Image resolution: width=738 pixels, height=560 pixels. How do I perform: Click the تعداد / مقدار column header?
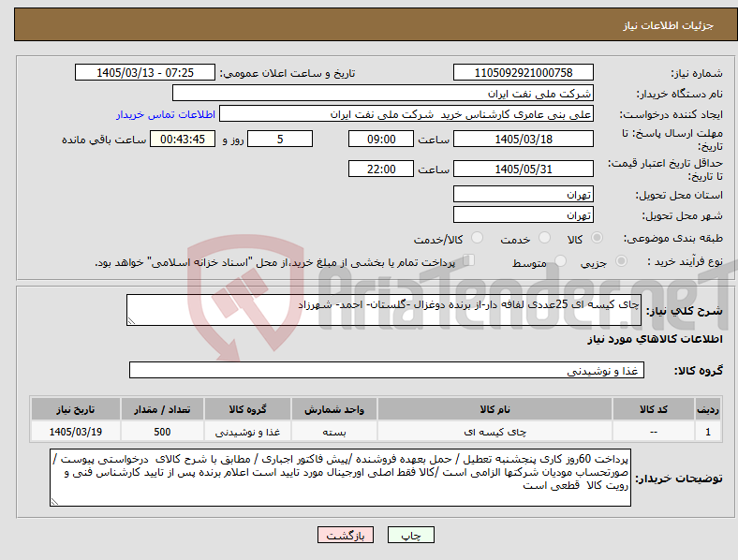point(162,409)
